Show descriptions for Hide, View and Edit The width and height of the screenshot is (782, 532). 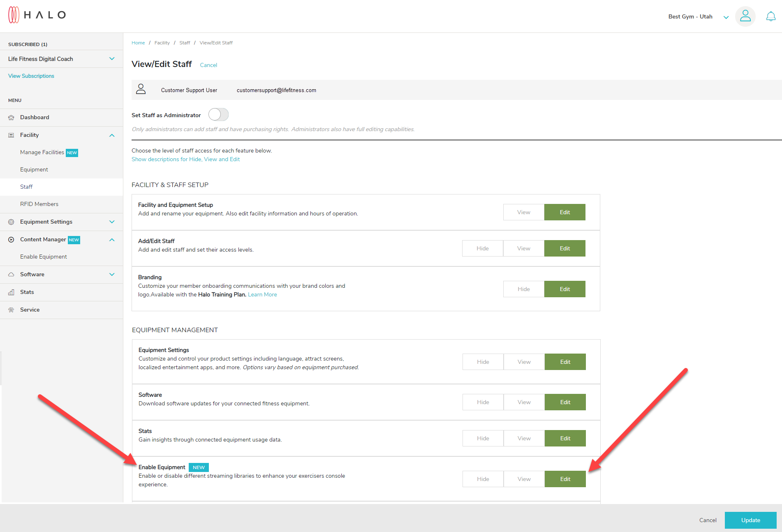tap(185, 160)
